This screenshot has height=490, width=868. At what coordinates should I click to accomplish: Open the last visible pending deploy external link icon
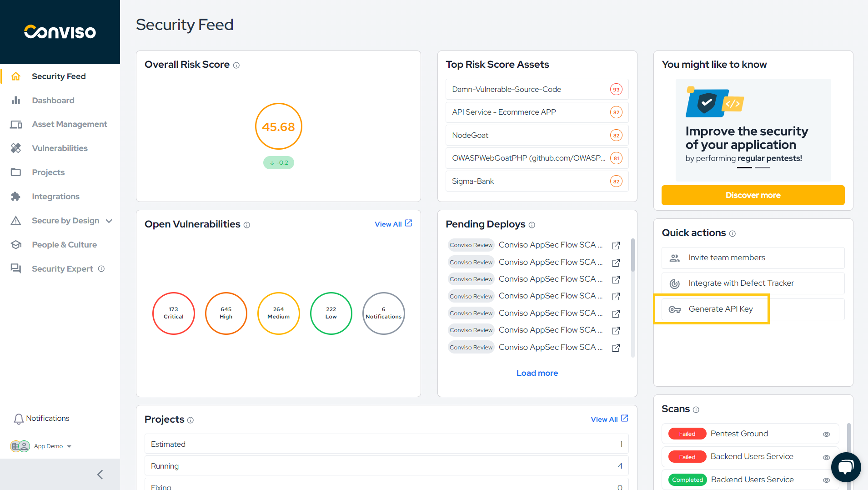tap(616, 348)
